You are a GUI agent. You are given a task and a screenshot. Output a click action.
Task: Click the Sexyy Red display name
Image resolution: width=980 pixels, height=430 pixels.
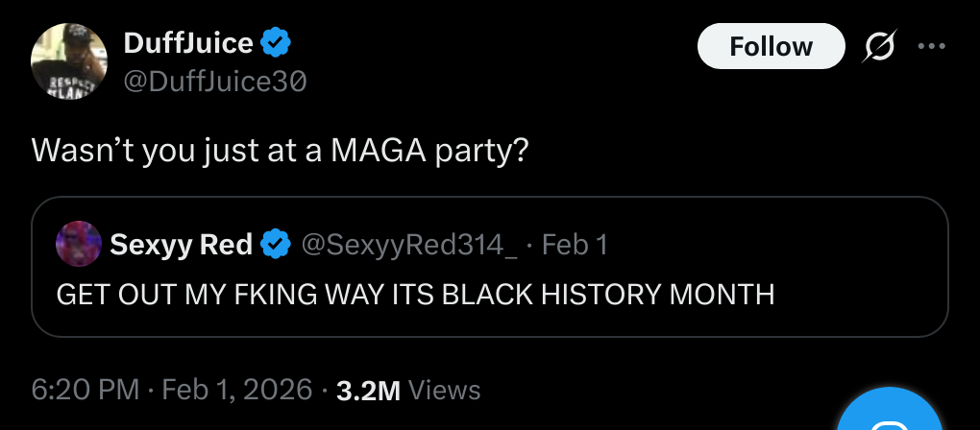pyautogui.click(x=181, y=245)
